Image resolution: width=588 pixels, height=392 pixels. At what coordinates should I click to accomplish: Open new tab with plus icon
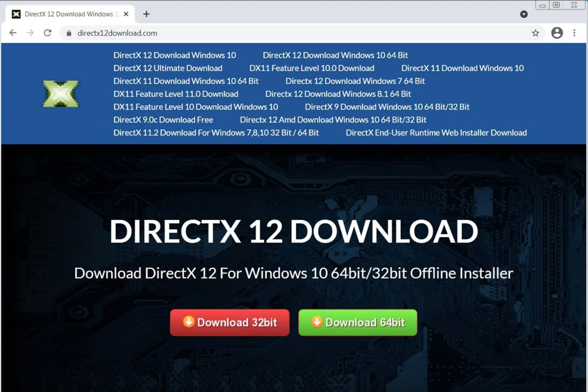tap(146, 14)
